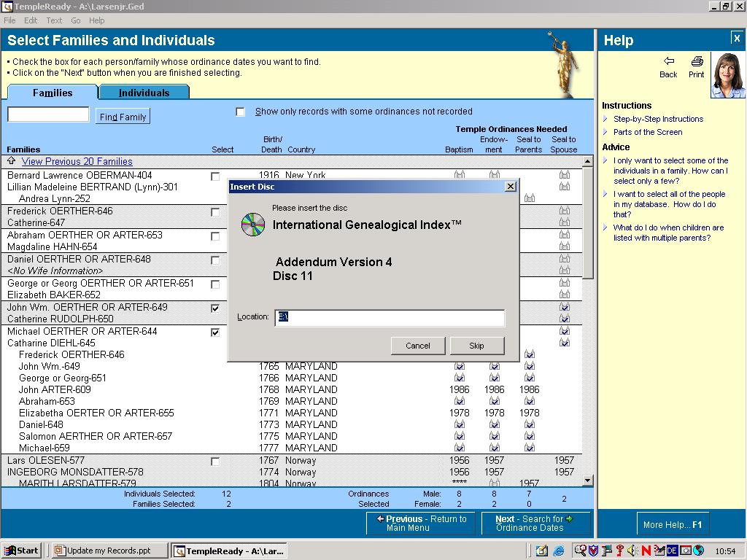Click Seal to Parents icon for Abraham-653 child row
747x560 pixels.
[530, 401]
